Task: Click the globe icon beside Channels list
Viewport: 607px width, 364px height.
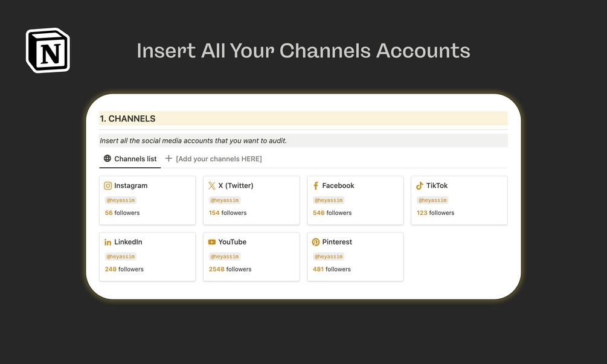Action: coord(108,159)
